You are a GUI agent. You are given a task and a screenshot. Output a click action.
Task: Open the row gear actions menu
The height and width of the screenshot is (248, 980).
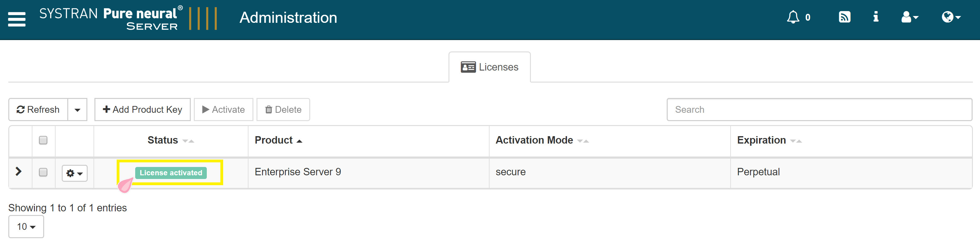[x=75, y=173]
